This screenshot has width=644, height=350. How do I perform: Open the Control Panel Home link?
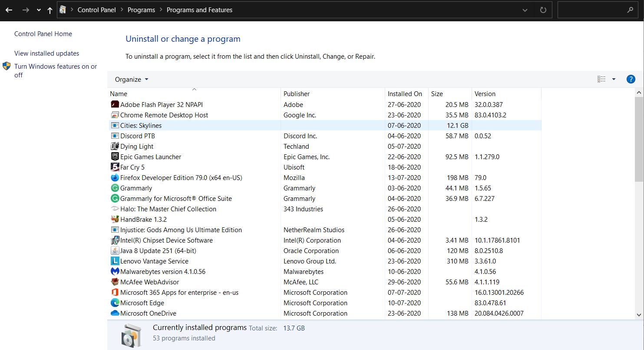[x=43, y=34]
